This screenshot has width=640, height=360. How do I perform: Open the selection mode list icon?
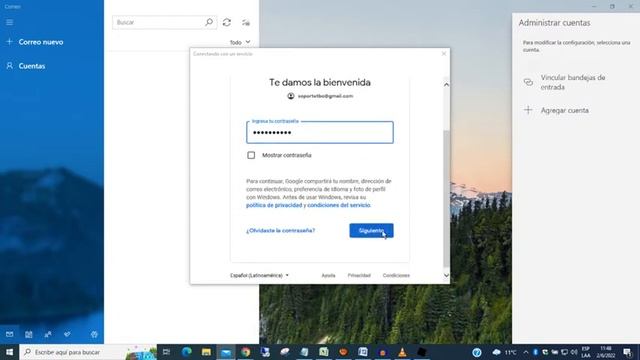(x=246, y=22)
